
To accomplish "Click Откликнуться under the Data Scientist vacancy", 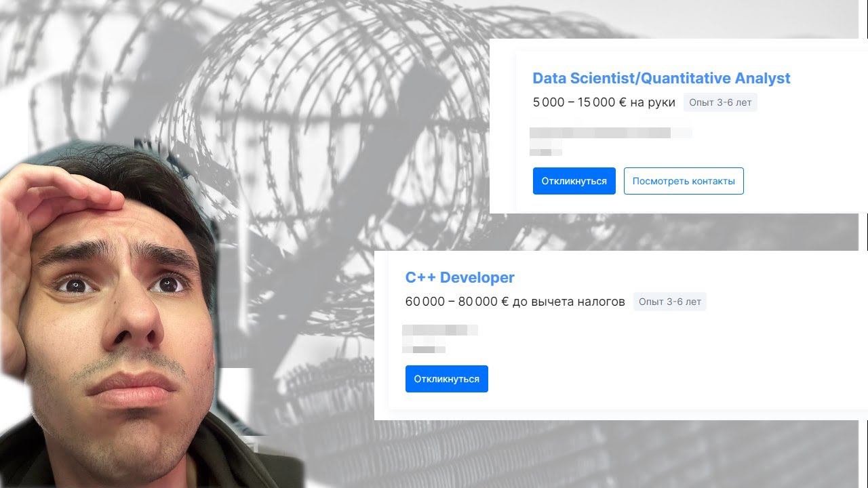I will (574, 181).
